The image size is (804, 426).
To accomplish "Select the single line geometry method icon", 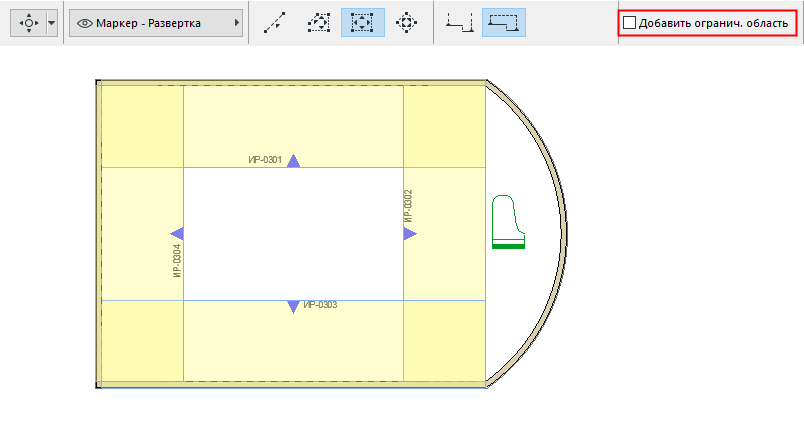I will point(275,23).
